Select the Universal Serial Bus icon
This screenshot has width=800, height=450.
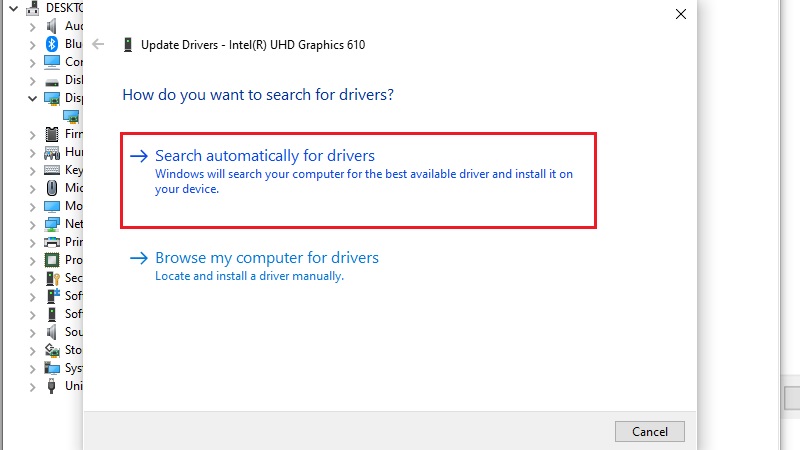pos(52,386)
